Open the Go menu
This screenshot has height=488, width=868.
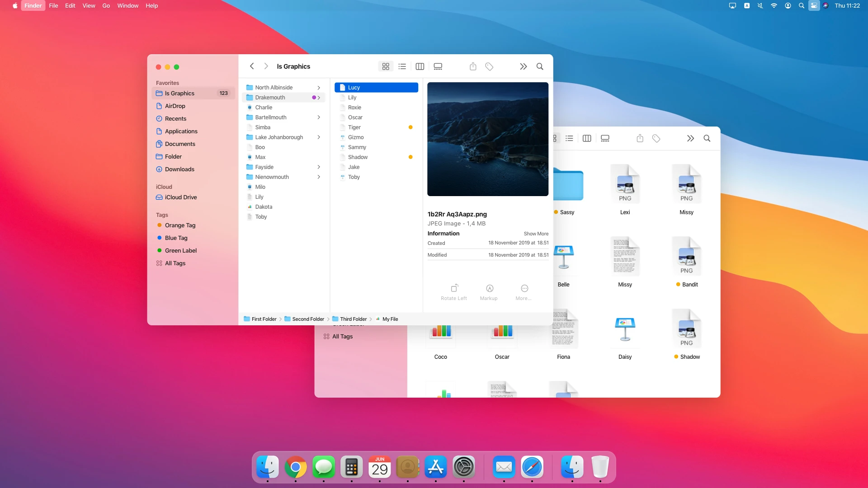pyautogui.click(x=106, y=5)
